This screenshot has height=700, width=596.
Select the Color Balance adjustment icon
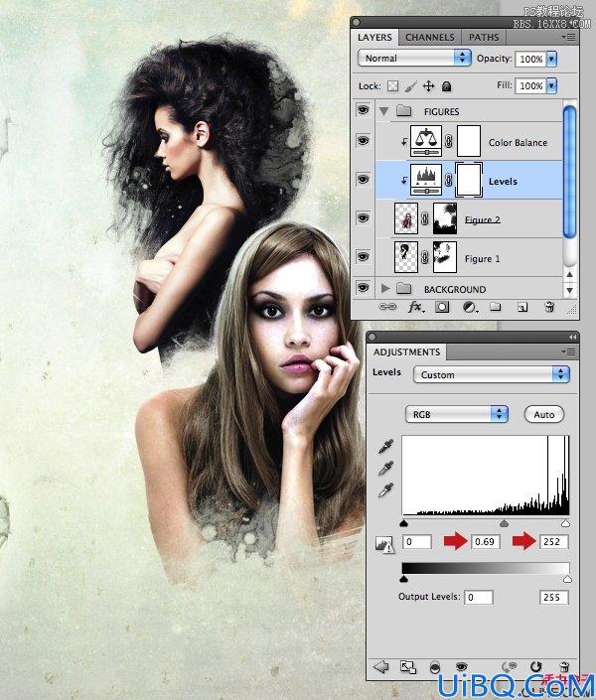click(x=426, y=142)
